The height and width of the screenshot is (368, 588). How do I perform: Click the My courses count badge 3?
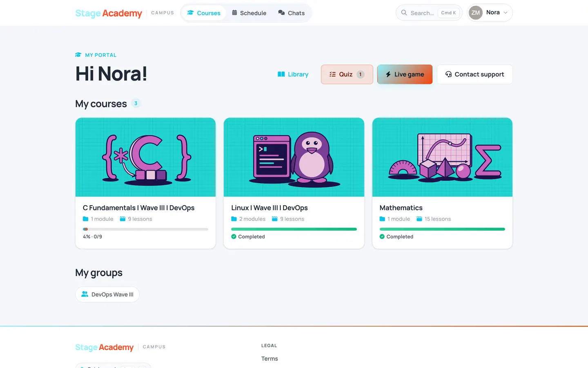(136, 103)
